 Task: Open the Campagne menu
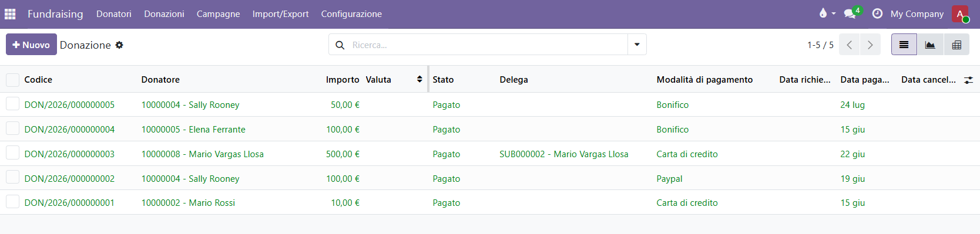click(x=218, y=13)
